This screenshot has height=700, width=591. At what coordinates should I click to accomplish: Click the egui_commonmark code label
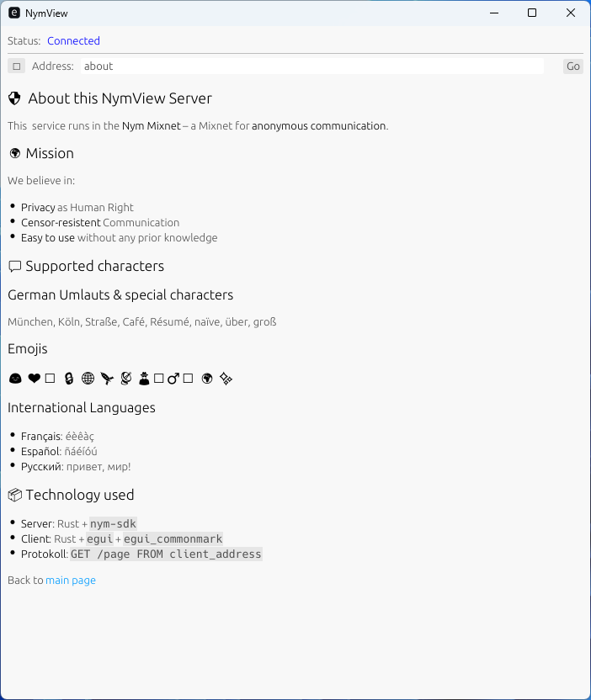[x=173, y=539]
